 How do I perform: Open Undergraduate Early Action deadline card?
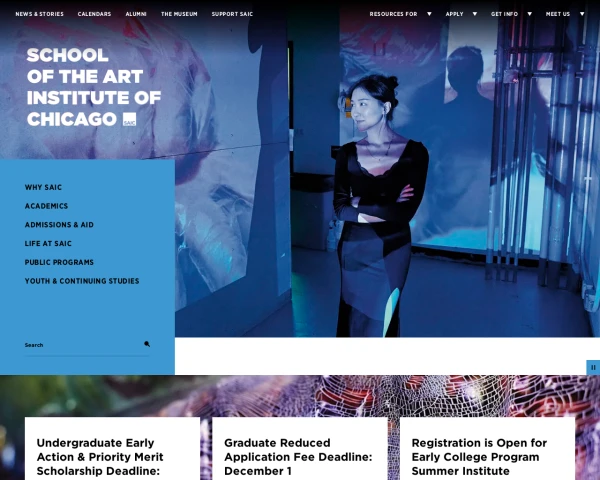tap(112, 449)
